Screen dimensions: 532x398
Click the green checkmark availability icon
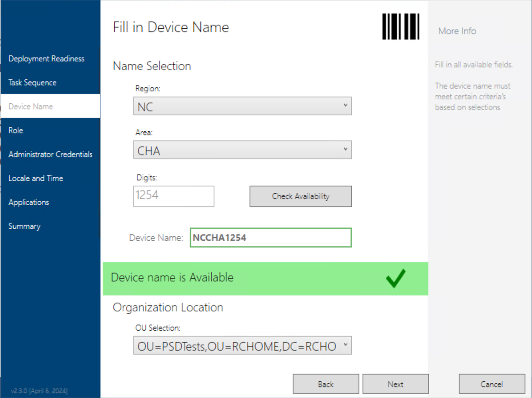coord(396,279)
